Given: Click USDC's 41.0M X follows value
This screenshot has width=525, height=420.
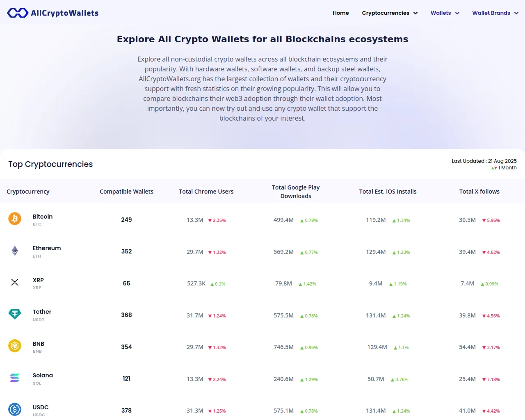Looking at the screenshot, I should [x=467, y=411].
